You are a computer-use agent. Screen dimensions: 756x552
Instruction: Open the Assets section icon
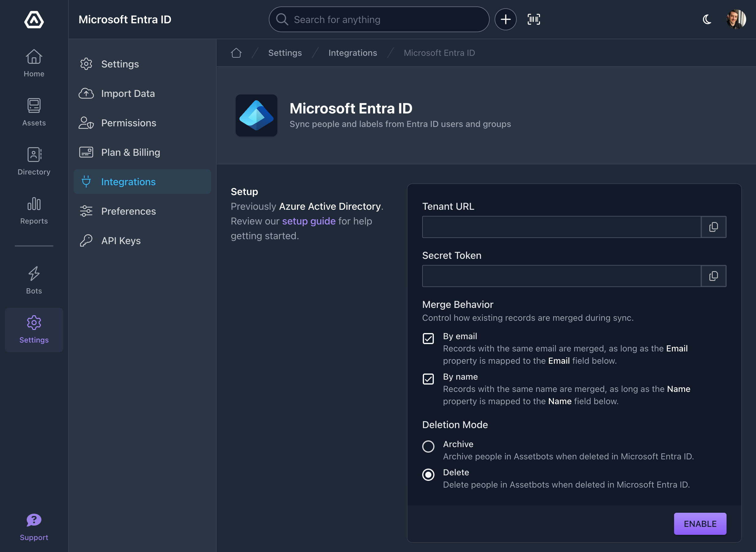click(34, 105)
